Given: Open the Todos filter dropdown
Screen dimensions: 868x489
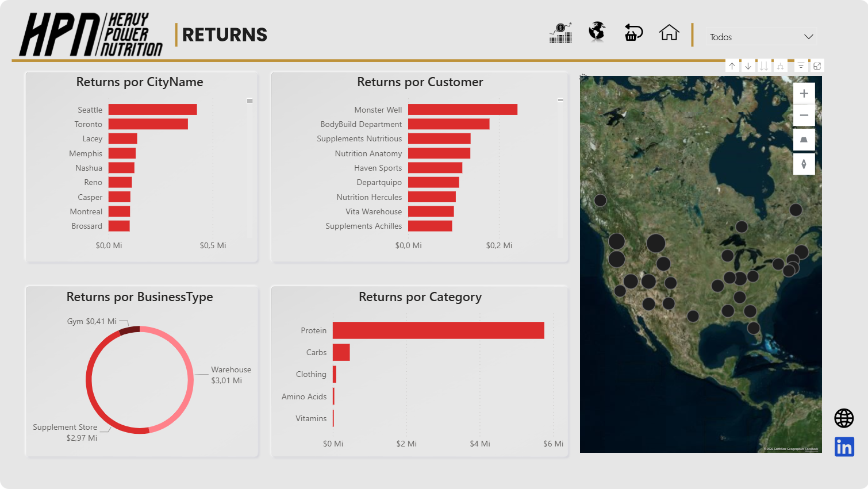Looking at the screenshot, I should tap(761, 37).
